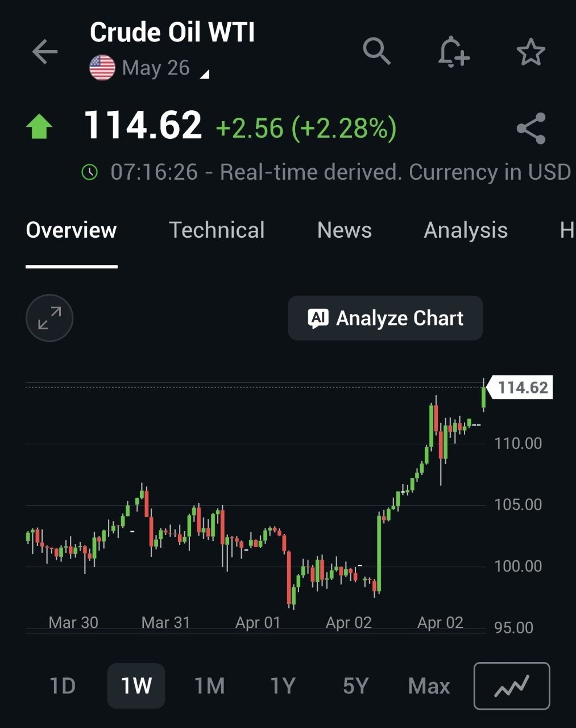Tap the back arrow icon
This screenshot has width=576, height=728.
(45, 52)
